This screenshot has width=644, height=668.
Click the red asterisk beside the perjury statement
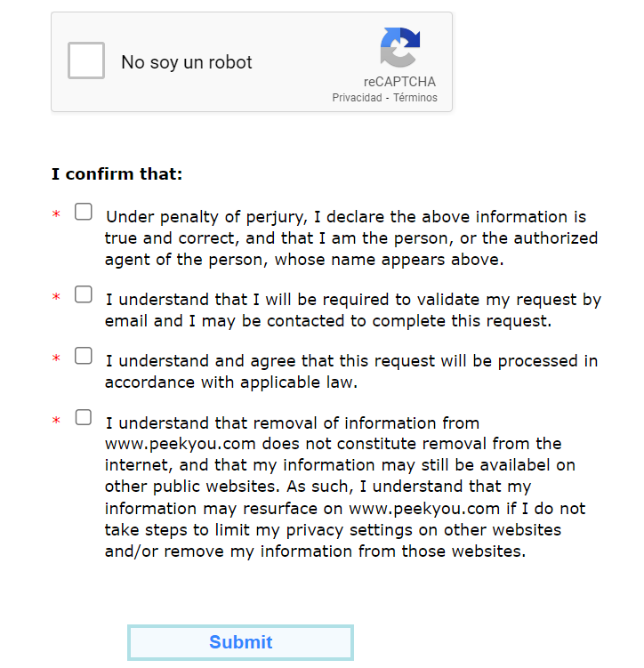56,216
